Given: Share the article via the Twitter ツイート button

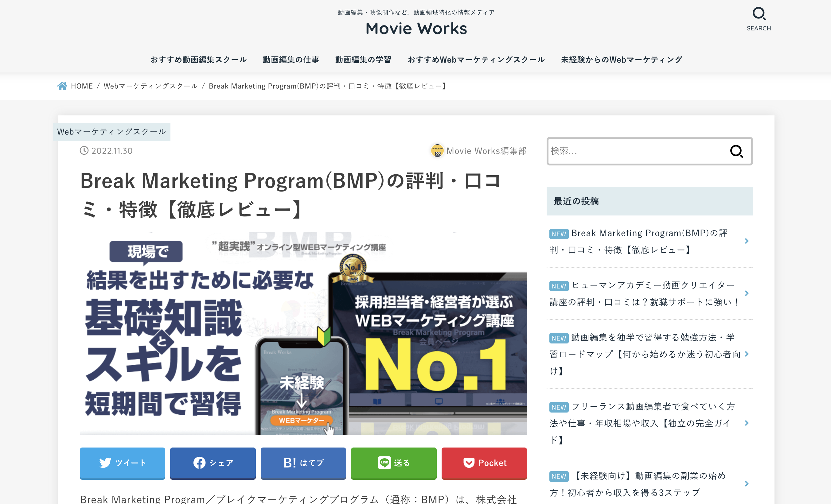Looking at the screenshot, I should 123,463.
